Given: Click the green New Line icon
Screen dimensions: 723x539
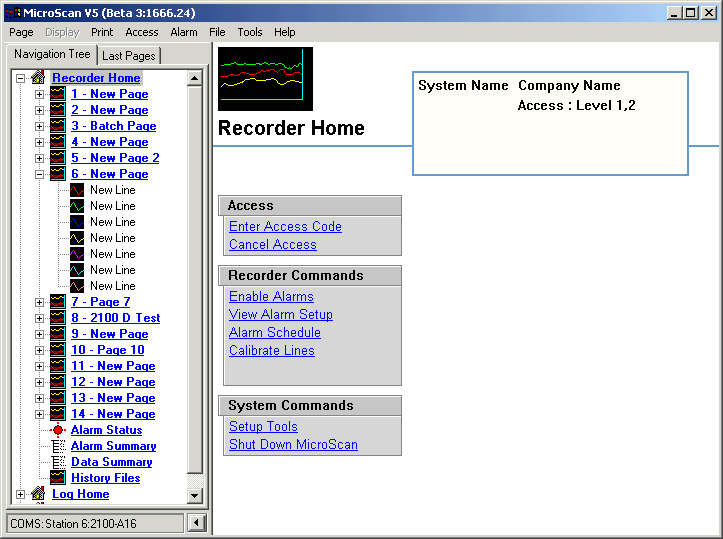Looking at the screenshot, I should tap(77, 206).
